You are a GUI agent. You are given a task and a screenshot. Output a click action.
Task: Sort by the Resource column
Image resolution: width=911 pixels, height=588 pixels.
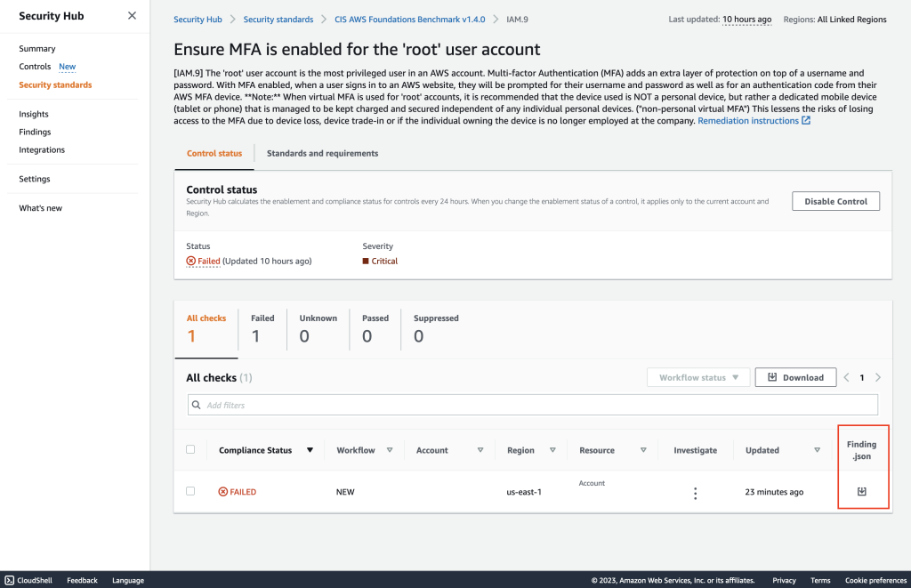pos(643,450)
